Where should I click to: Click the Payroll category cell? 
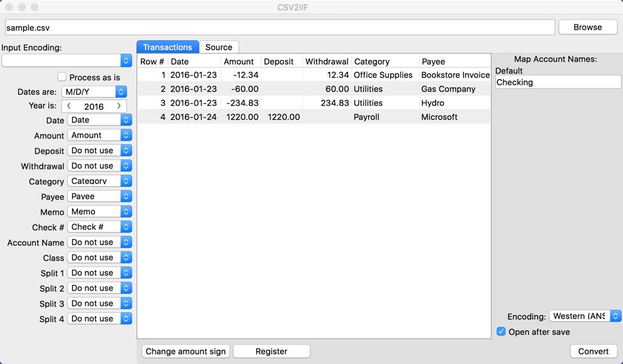click(x=385, y=117)
